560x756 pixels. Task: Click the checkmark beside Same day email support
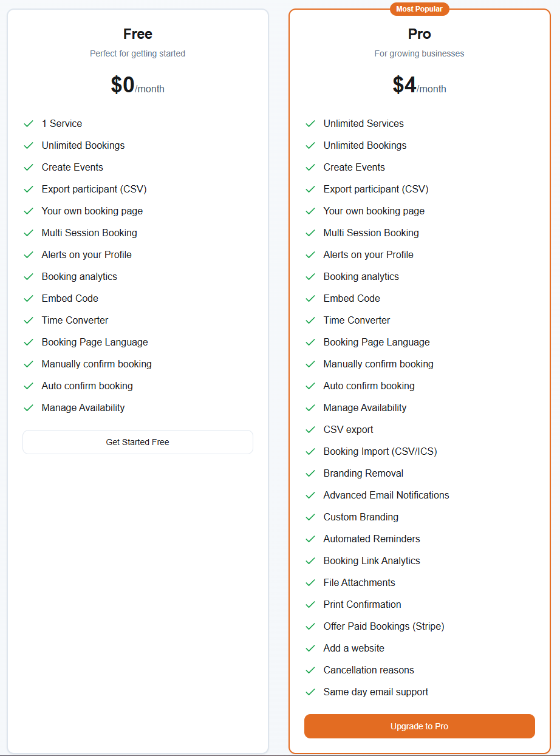pos(310,692)
